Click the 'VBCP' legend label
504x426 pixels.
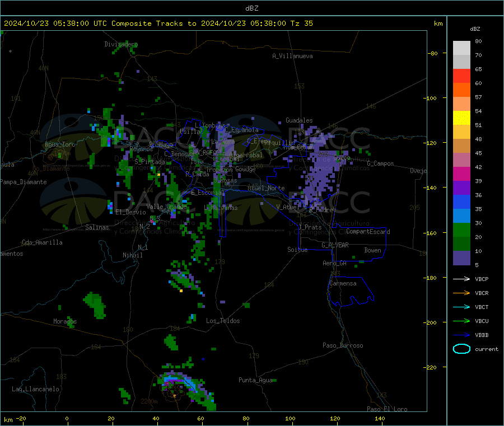[482, 279]
